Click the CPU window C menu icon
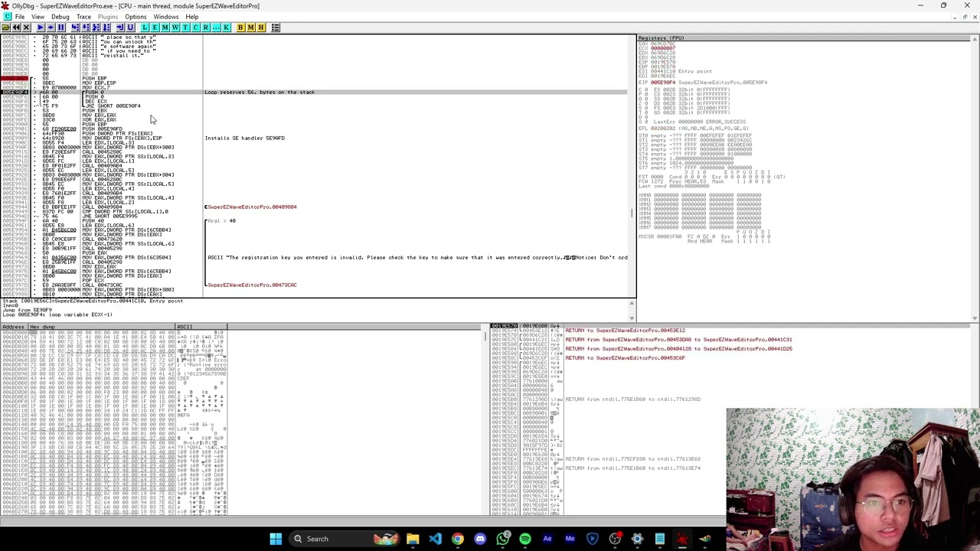The image size is (980, 551). [6, 16]
